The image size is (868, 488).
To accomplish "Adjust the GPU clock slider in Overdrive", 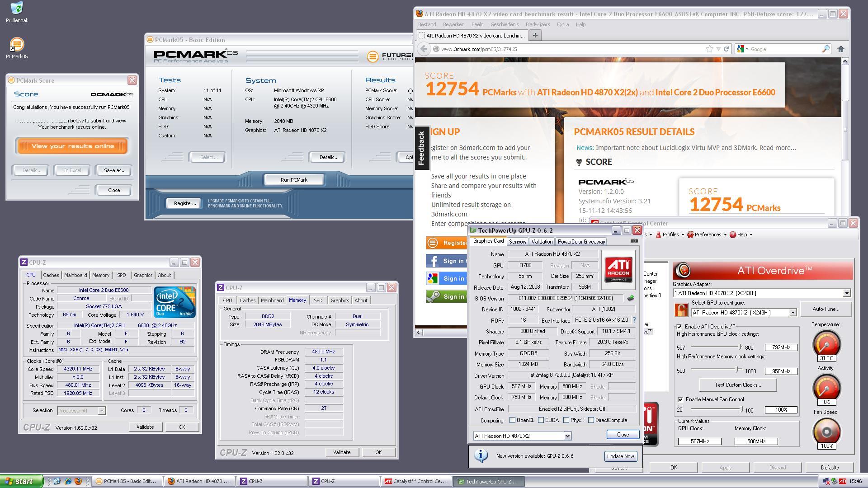I will pyautogui.click(x=740, y=347).
